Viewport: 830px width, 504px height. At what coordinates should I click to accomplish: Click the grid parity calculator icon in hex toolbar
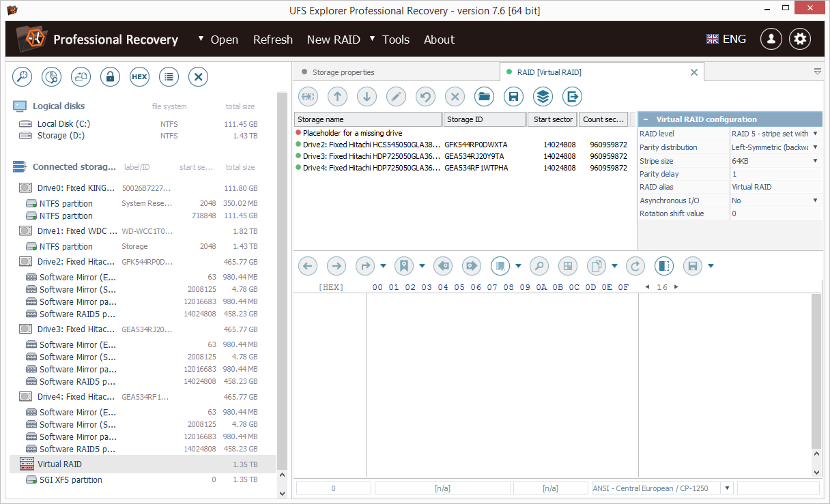(x=568, y=266)
